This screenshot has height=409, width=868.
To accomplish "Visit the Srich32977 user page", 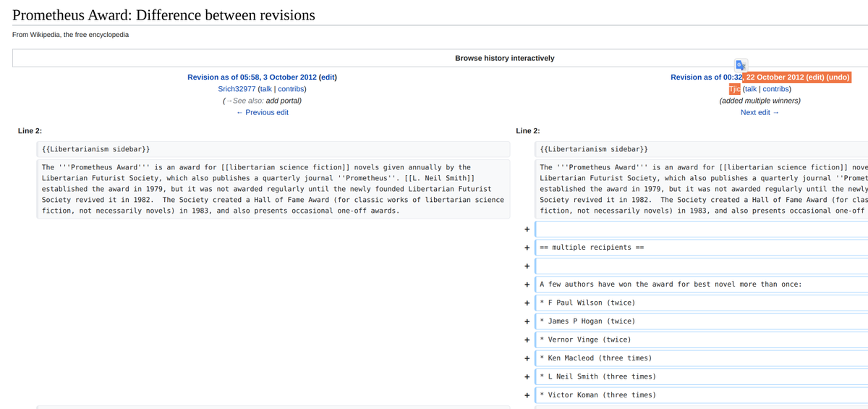I will pyautogui.click(x=237, y=88).
